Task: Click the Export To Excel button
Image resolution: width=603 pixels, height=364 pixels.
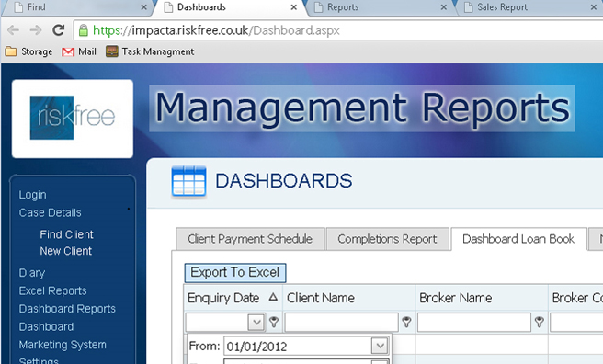Action: [235, 272]
